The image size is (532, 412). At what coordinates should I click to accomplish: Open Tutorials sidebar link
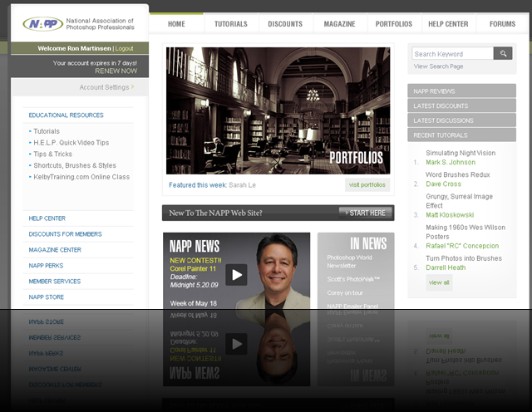pos(47,131)
